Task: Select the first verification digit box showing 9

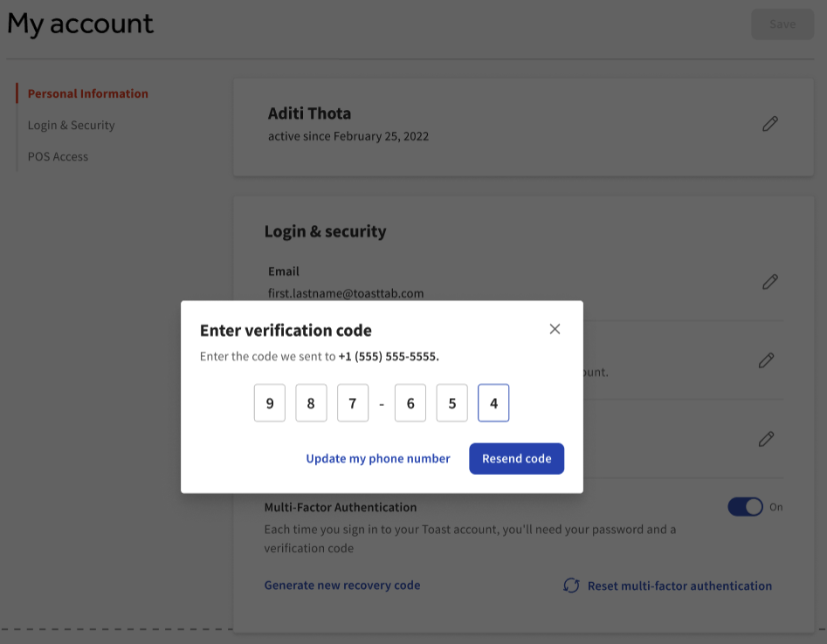Action: (x=269, y=402)
